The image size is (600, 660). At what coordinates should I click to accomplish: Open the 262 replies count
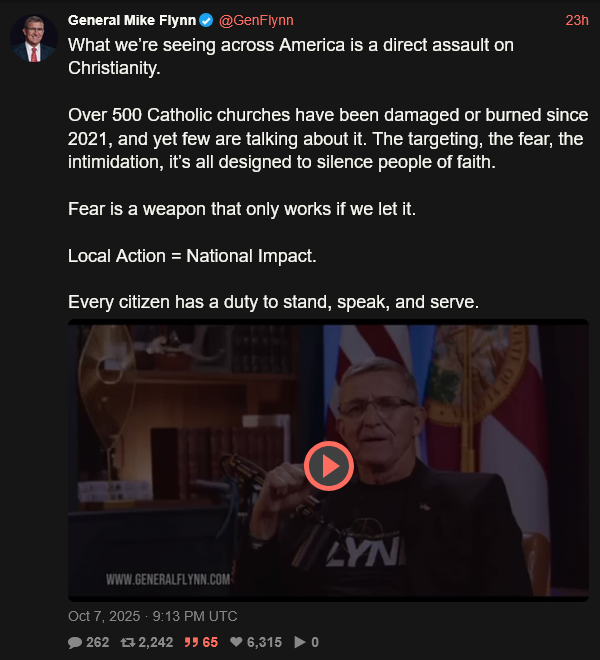tap(97, 642)
